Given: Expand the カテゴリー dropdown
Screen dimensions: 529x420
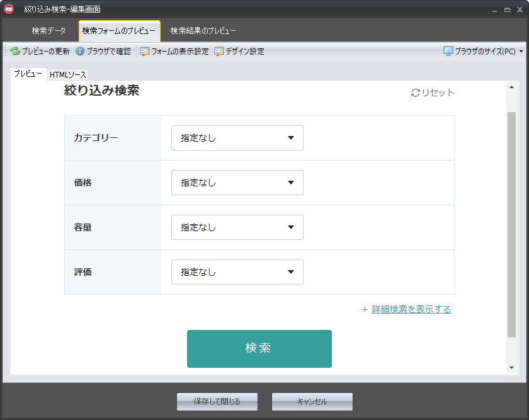Looking at the screenshot, I should pyautogui.click(x=237, y=138).
